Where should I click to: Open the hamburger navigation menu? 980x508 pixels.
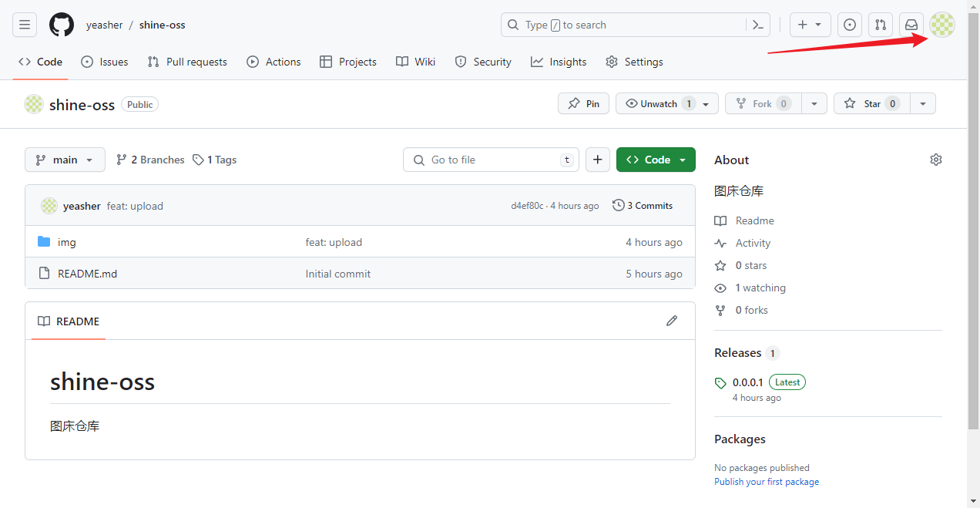coord(25,25)
